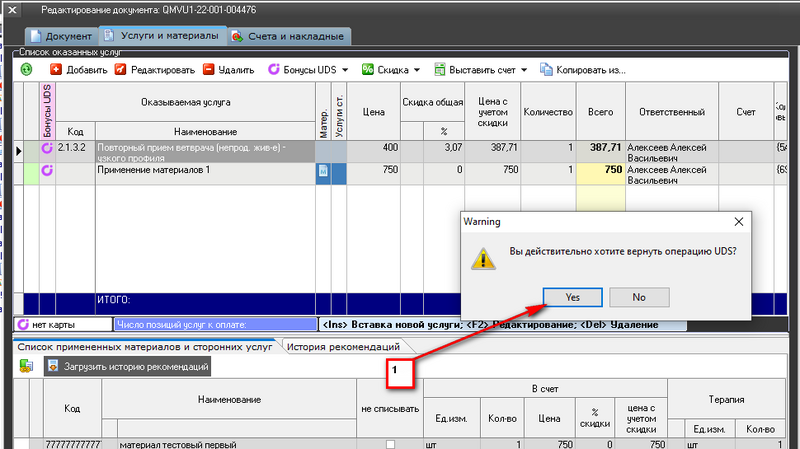Click the yellow total cell showing 750
800x449 pixels.
coord(600,171)
